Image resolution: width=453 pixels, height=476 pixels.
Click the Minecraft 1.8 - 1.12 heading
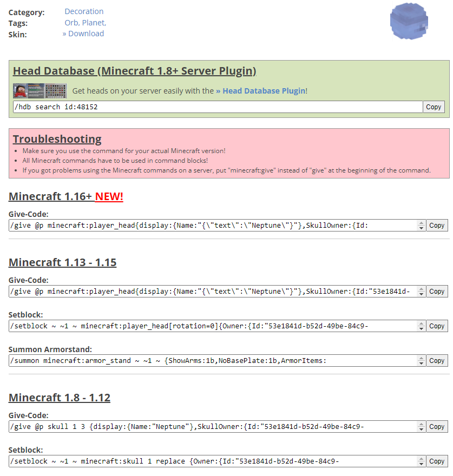click(x=60, y=398)
